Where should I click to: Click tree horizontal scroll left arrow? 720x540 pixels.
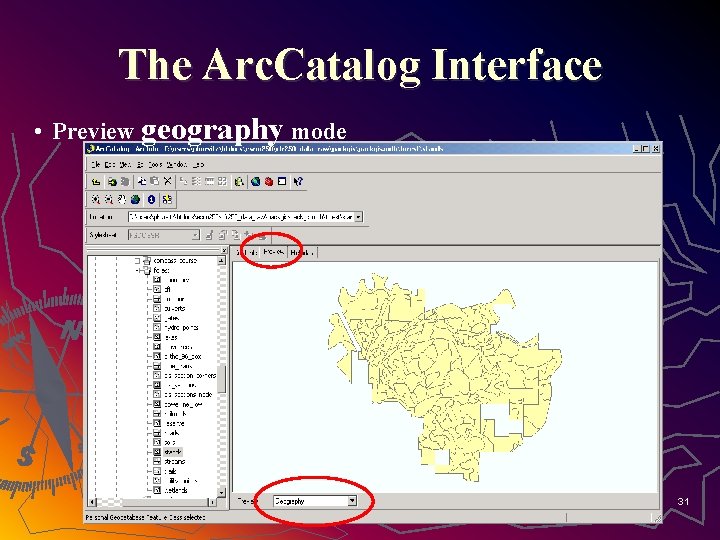(92, 502)
